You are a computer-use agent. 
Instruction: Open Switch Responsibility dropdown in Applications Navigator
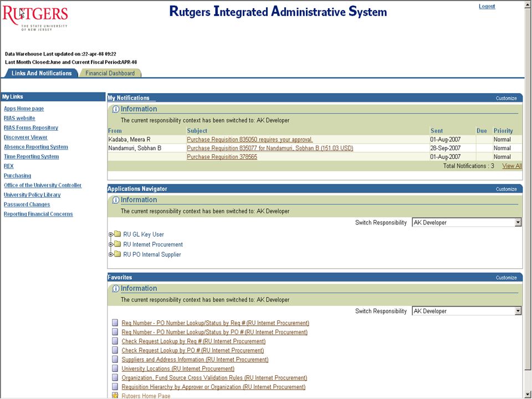click(x=467, y=223)
